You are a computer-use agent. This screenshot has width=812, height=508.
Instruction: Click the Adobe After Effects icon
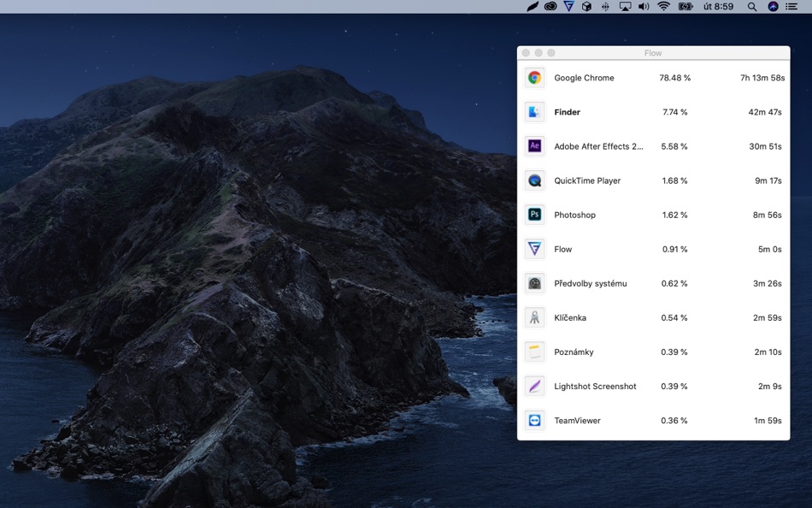click(534, 146)
